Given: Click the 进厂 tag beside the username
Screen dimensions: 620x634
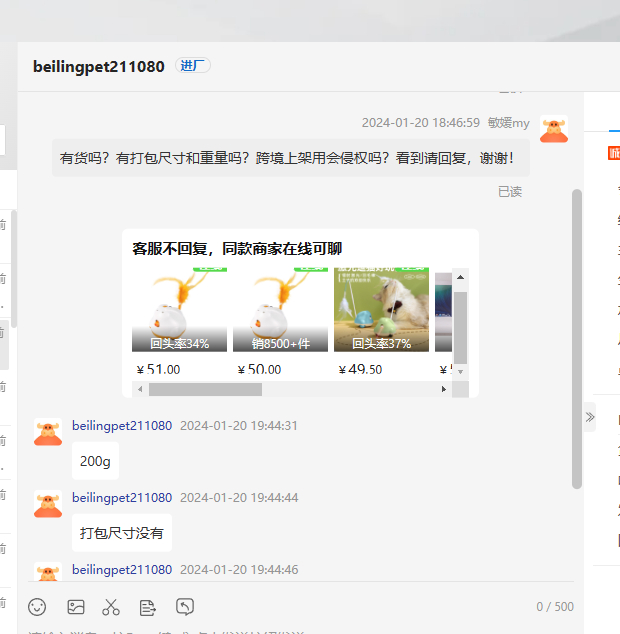Looking at the screenshot, I should [x=193, y=66].
